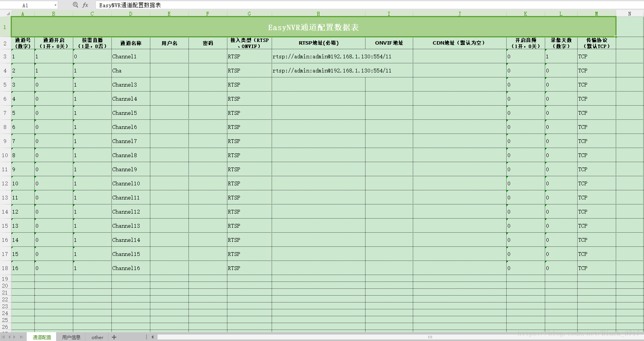Select column A header

[x=23, y=14]
